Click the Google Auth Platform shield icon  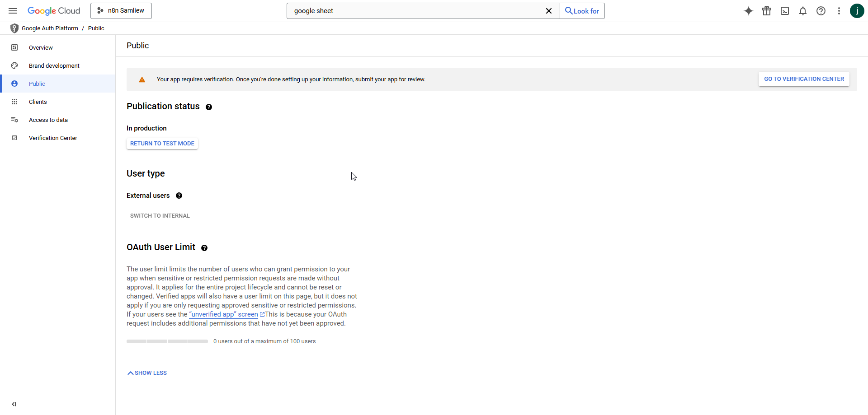14,28
